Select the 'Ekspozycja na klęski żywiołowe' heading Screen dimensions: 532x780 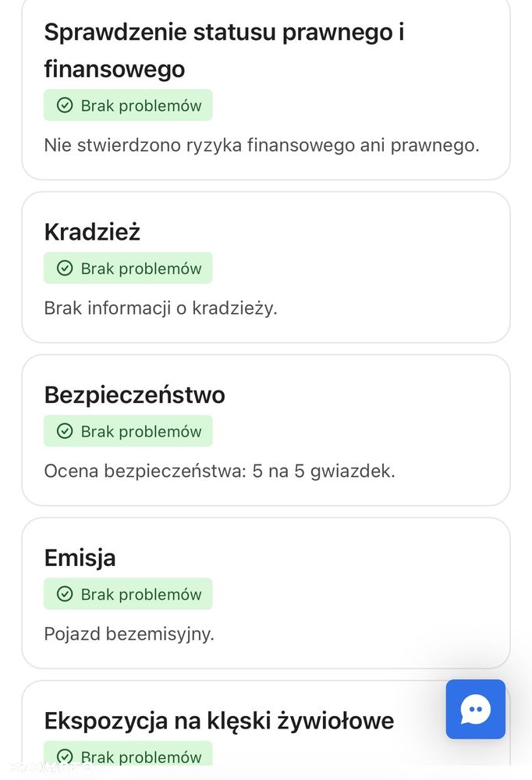tap(218, 720)
